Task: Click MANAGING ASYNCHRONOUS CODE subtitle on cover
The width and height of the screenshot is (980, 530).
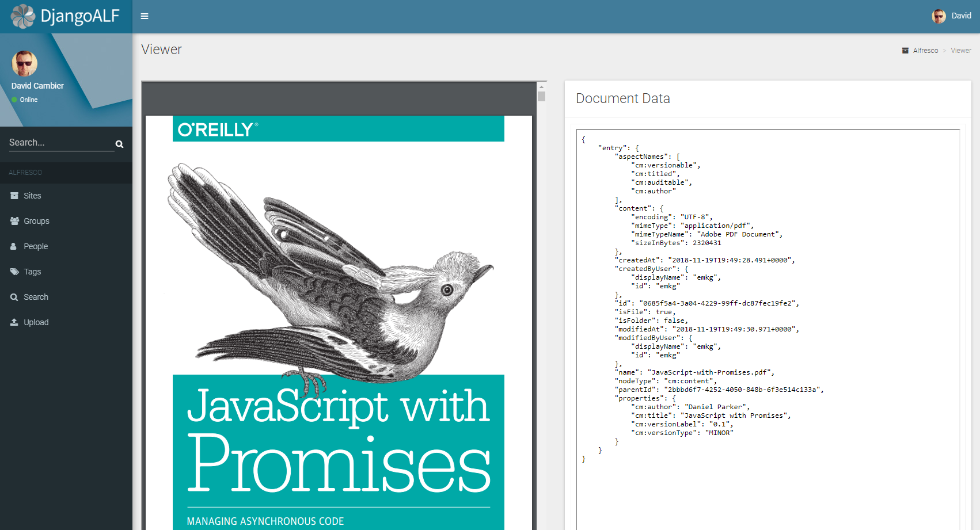Action: [265, 521]
